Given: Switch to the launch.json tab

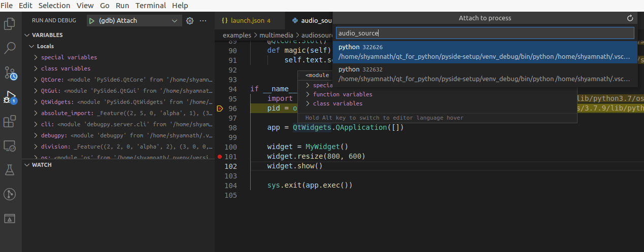Looking at the screenshot, I should click(247, 21).
